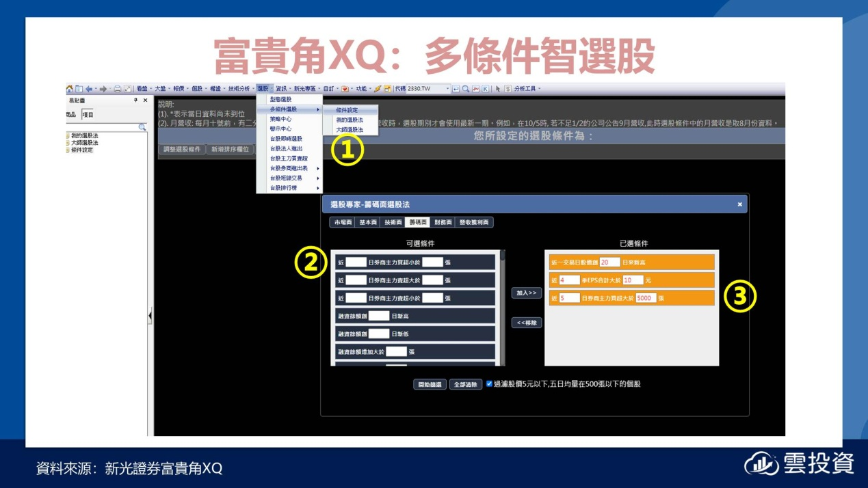The height and width of the screenshot is (488, 868).
Task: Open the 2330.TW stock code dropdown
Action: (x=448, y=89)
